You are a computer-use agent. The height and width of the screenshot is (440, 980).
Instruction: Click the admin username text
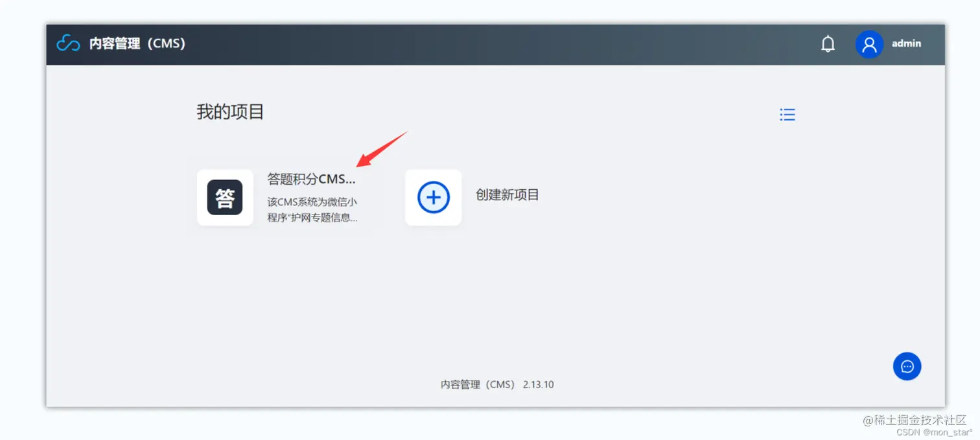click(x=906, y=43)
